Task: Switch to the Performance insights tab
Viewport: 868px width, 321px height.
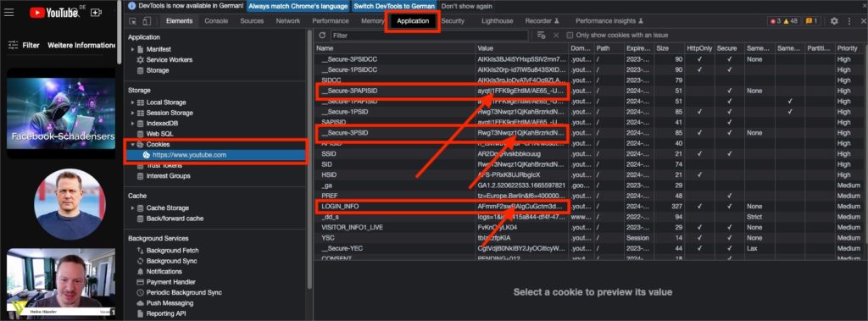Action: [x=609, y=21]
